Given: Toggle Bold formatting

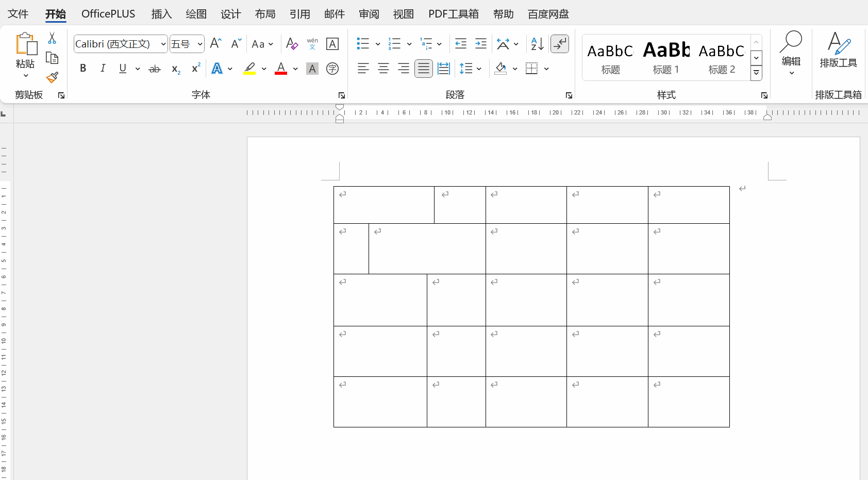Looking at the screenshot, I should click(83, 69).
